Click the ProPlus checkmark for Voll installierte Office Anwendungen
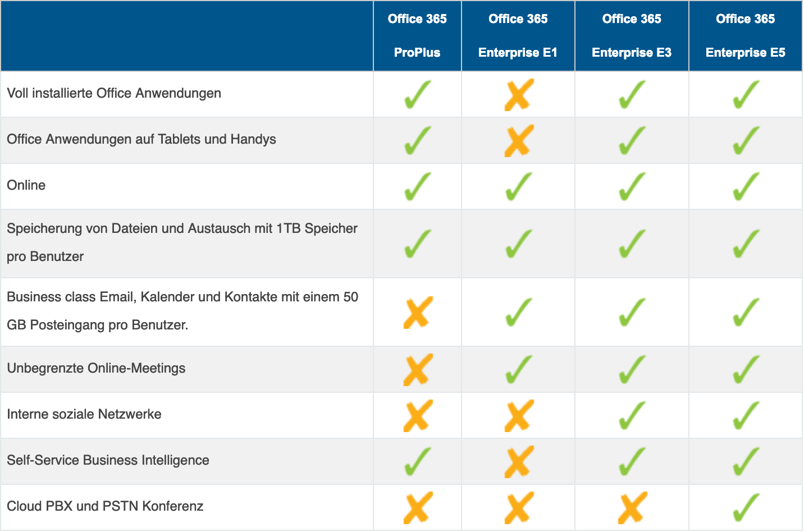Viewport: 804px width, 532px height. (418, 94)
